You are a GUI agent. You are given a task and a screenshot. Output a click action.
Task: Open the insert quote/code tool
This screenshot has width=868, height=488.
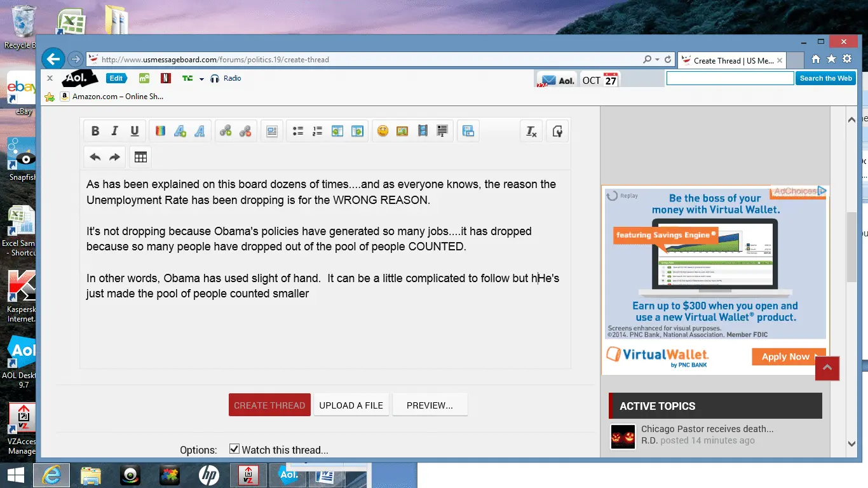click(x=442, y=131)
